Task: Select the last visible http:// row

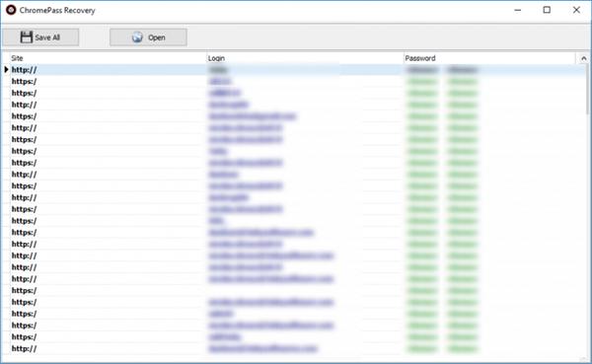Action: point(294,348)
